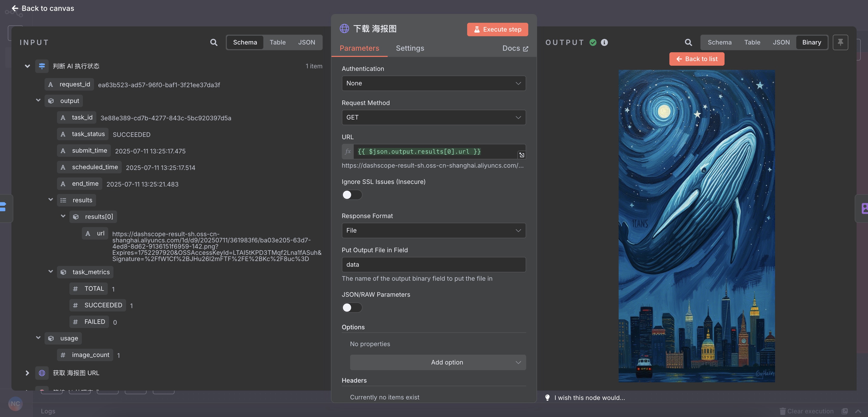Open the Add option dropdown
Image resolution: width=868 pixels, height=417 pixels.
[x=438, y=362]
